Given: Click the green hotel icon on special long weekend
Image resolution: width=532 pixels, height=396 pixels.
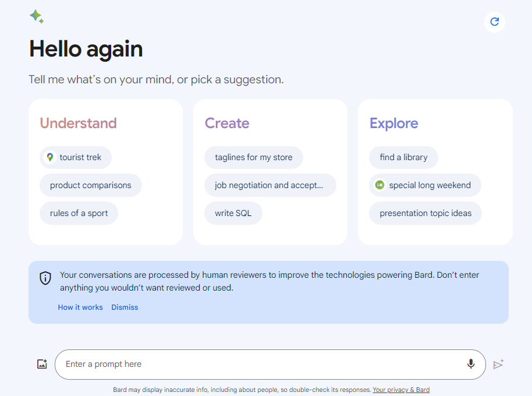Looking at the screenshot, I should click(380, 185).
